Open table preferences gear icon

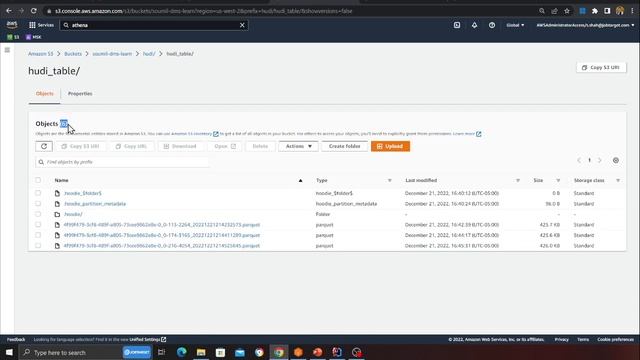coord(616,160)
